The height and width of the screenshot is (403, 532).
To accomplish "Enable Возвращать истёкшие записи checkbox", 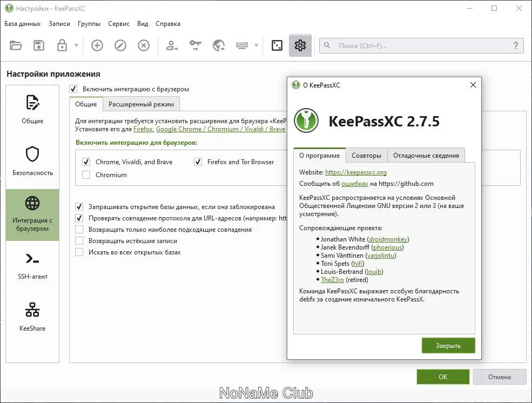I will 79,241.
